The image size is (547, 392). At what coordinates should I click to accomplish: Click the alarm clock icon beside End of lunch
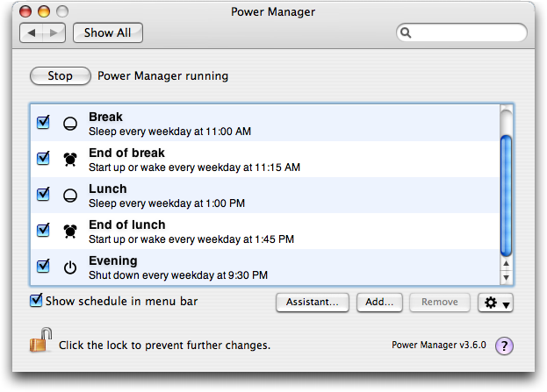coord(70,231)
